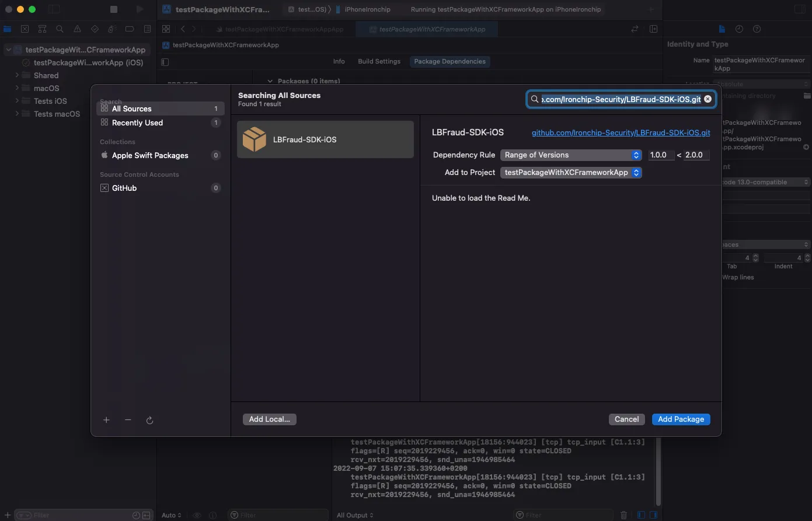Click the editor options swap arrows icon
Image resolution: width=812 pixels, height=521 pixels.
[x=635, y=29]
